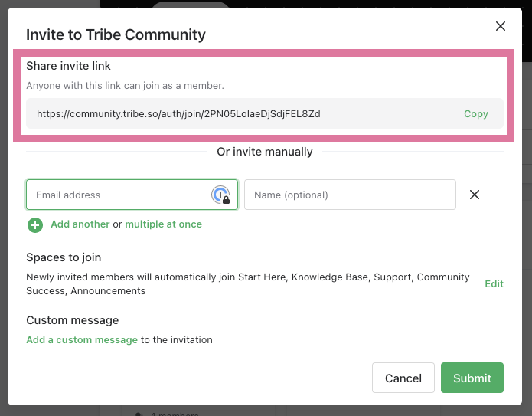Click the Add another link

tap(80, 224)
